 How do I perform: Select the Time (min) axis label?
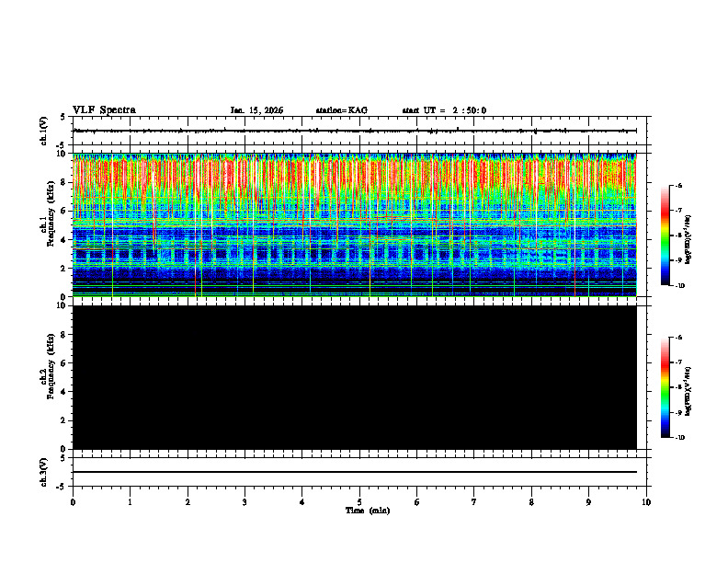(368, 511)
